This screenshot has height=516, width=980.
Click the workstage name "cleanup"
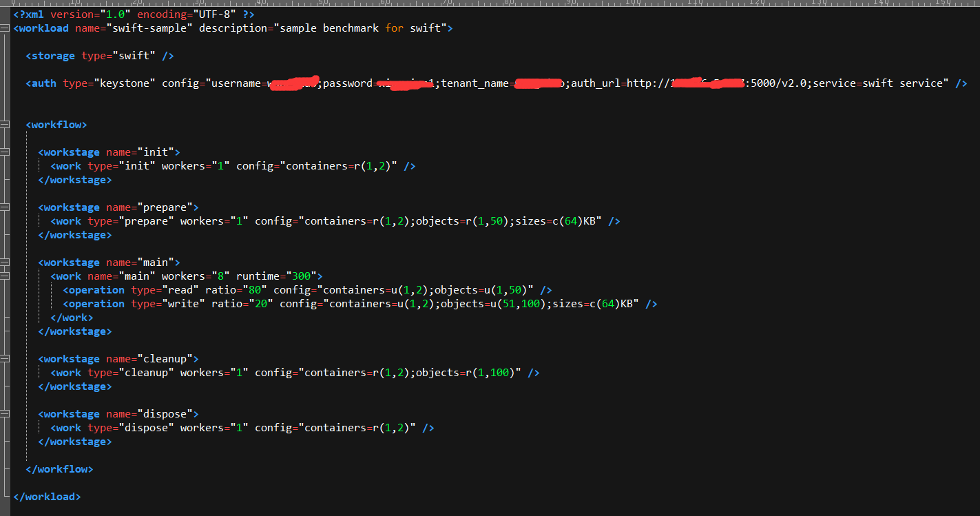coord(165,359)
